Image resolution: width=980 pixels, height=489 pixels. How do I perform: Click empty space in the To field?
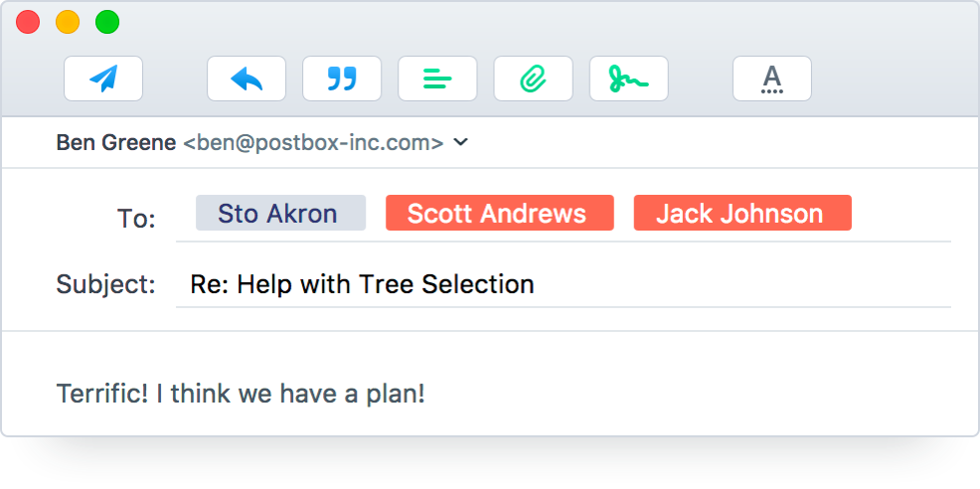tap(899, 213)
